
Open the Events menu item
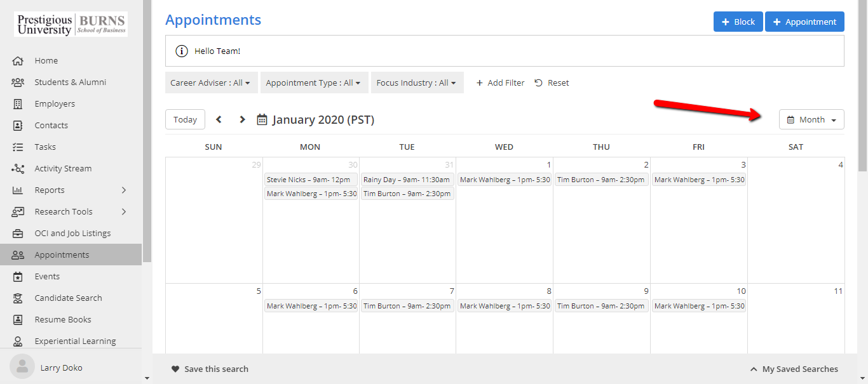(47, 277)
